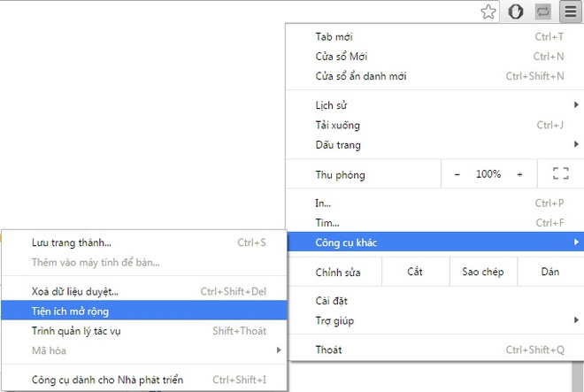
Task: Enter fullscreen with the Thu phóng icon
Action: [x=559, y=174]
